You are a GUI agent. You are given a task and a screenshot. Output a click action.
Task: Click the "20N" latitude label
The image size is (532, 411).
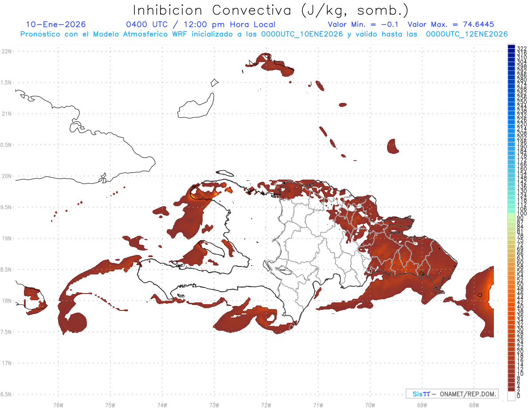[x=7, y=176]
